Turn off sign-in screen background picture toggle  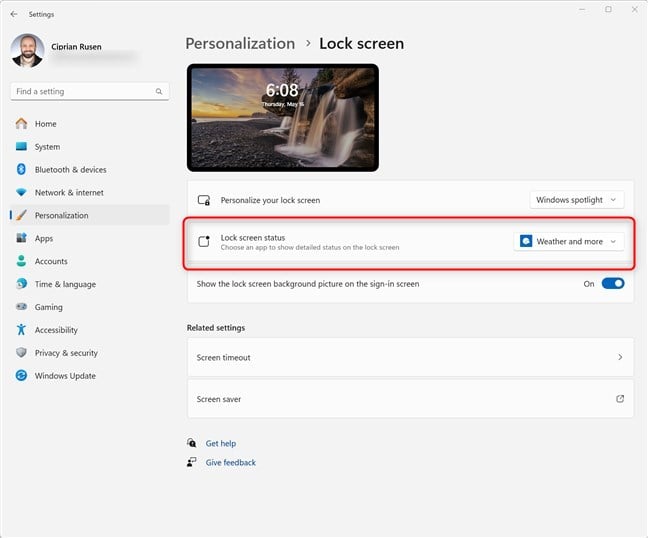pos(612,283)
